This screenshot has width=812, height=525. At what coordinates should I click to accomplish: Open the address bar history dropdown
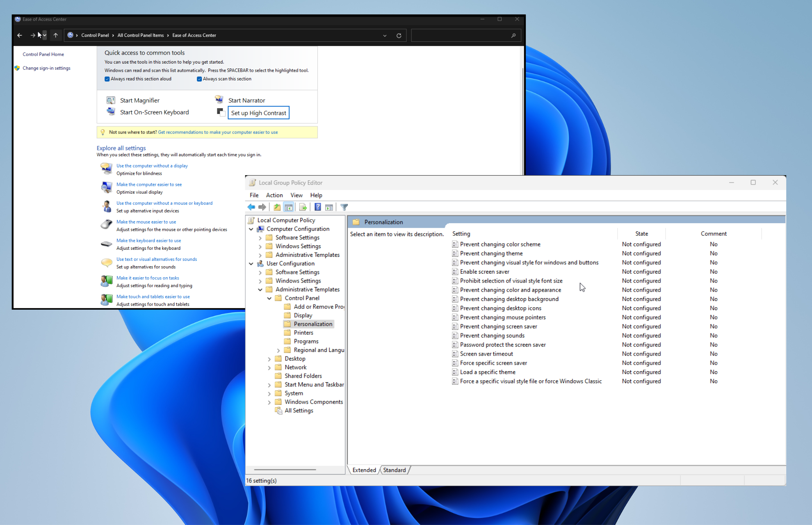point(385,35)
